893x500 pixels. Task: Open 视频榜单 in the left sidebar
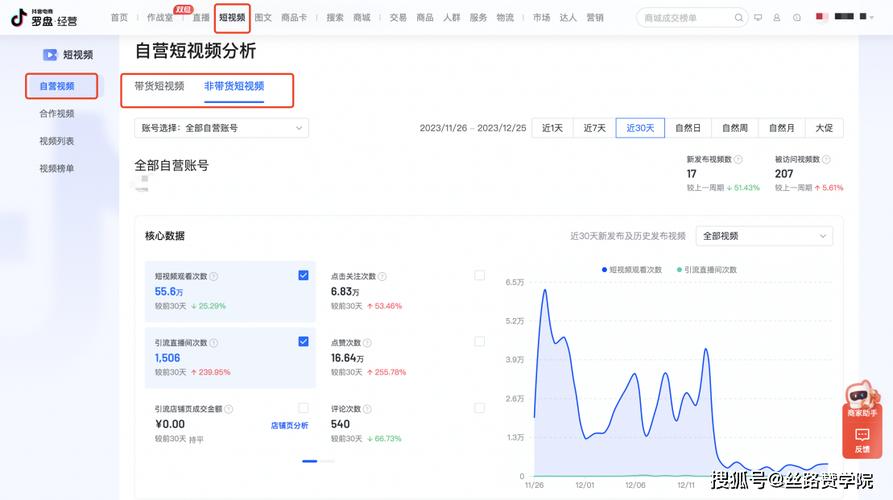[57, 168]
